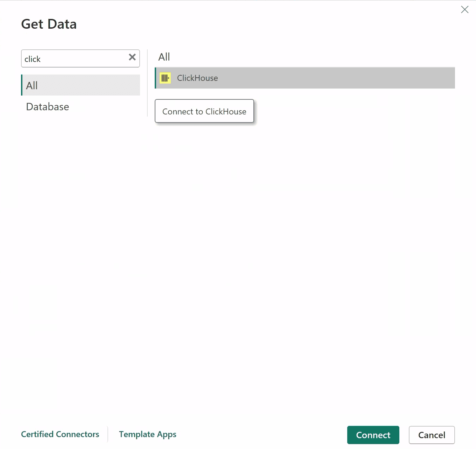Viewport: 476px width, 449px height.
Task: Switch to the Database category
Action: [x=48, y=107]
